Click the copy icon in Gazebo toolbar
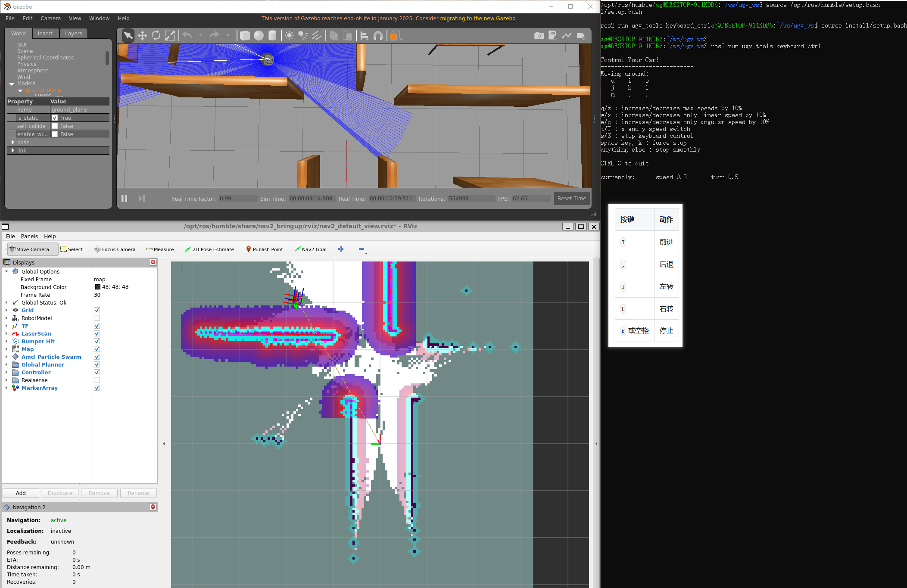The height and width of the screenshot is (588, 907). tap(334, 36)
